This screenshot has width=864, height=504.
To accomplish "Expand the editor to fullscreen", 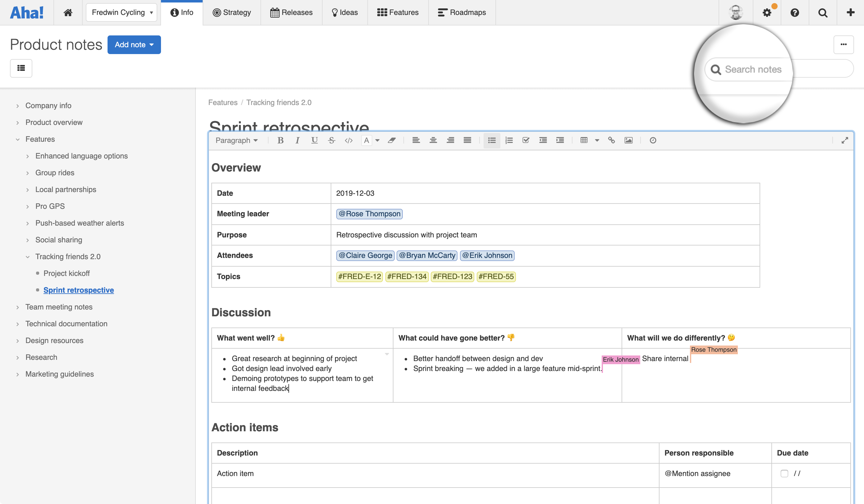I will point(845,140).
